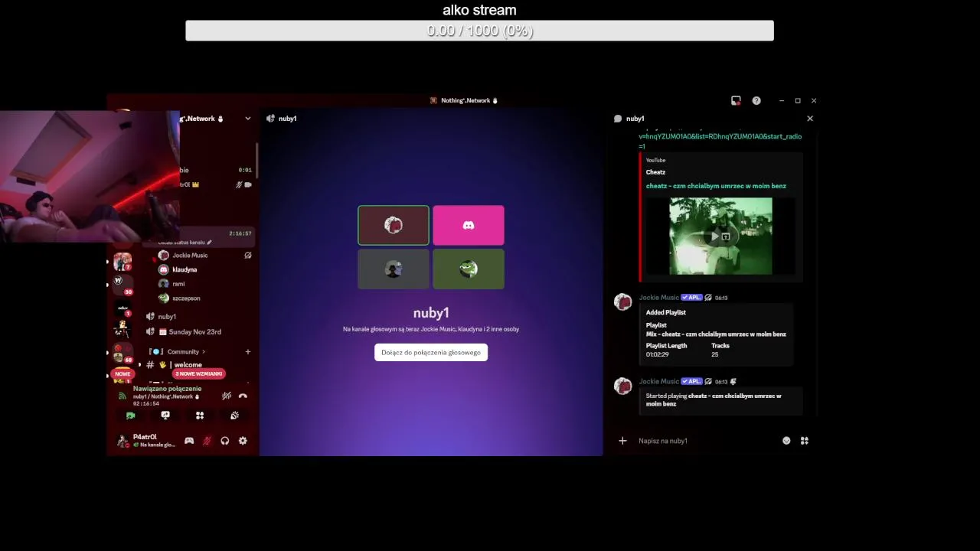Open the soundboard icon
This screenshot has width=980, height=551.
[x=234, y=416]
